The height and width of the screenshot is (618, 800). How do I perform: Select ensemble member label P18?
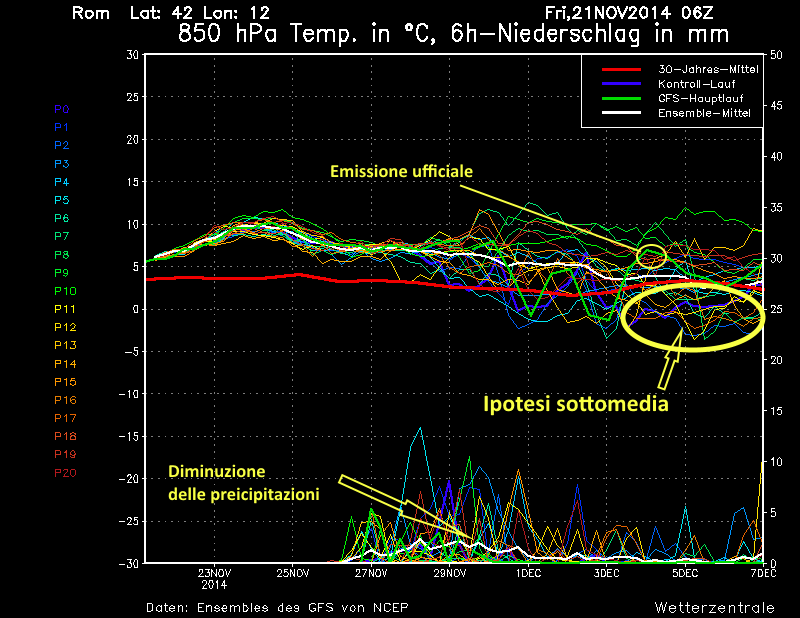[65, 436]
